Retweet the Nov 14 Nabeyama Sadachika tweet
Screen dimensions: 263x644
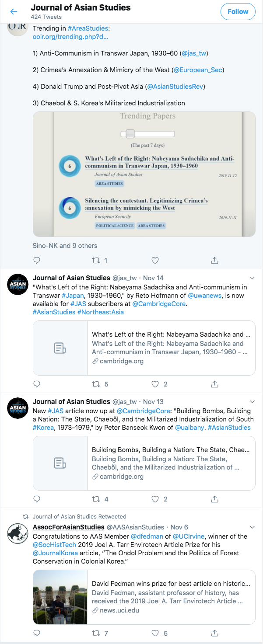(96, 384)
